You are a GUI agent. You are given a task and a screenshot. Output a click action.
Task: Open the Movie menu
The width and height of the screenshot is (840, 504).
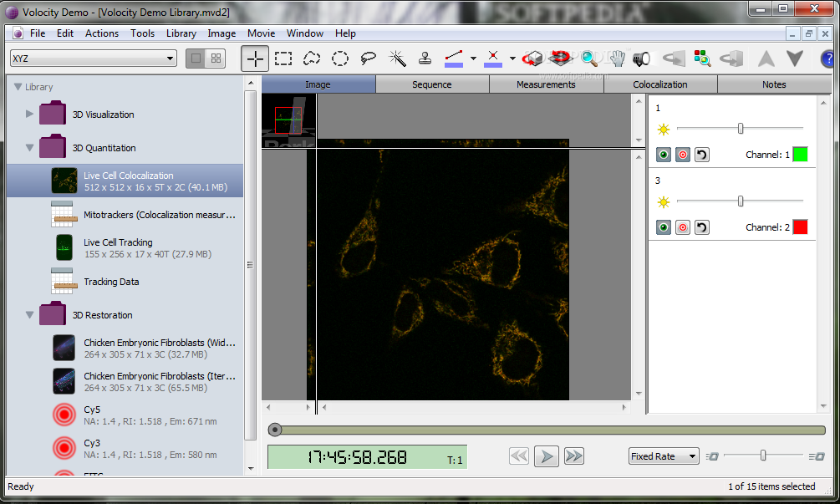(x=261, y=33)
